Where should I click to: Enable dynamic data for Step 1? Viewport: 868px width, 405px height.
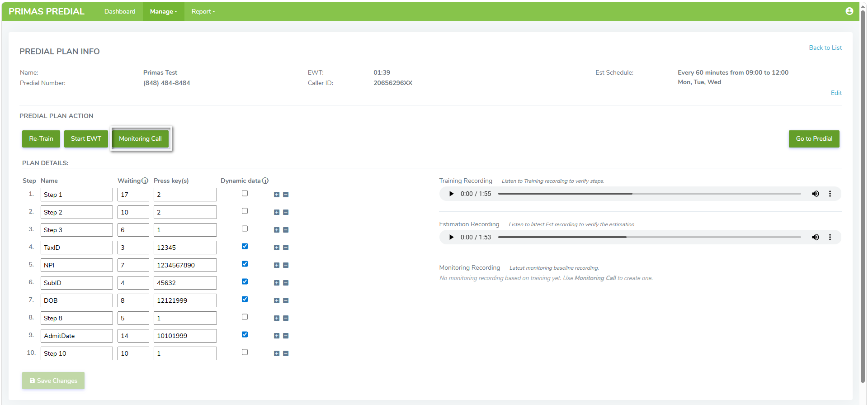(245, 193)
